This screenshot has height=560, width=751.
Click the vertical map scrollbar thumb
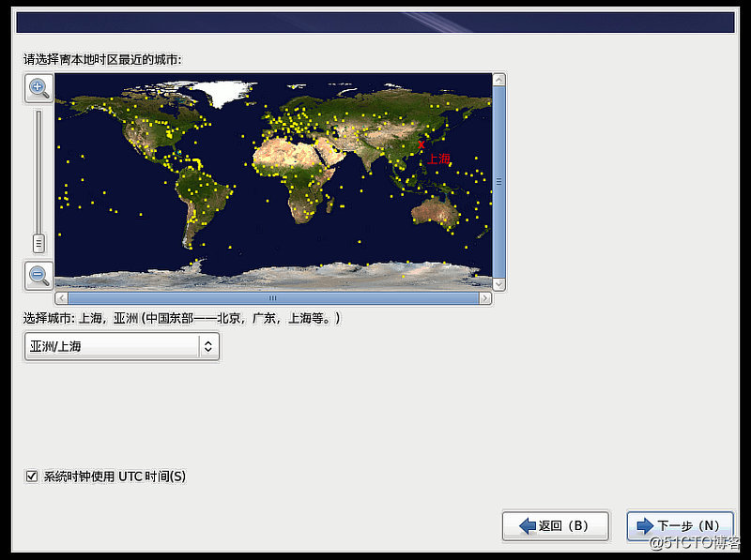pyautogui.click(x=499, y=182)
